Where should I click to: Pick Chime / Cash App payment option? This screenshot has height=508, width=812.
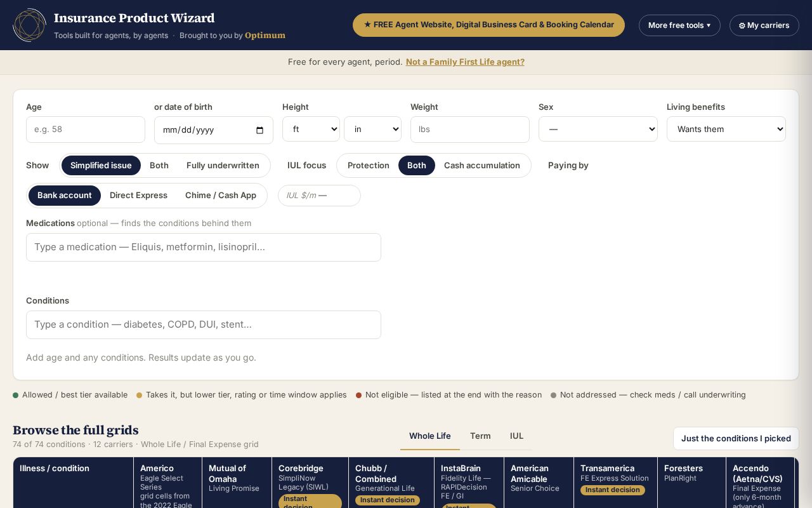[221, 195]
